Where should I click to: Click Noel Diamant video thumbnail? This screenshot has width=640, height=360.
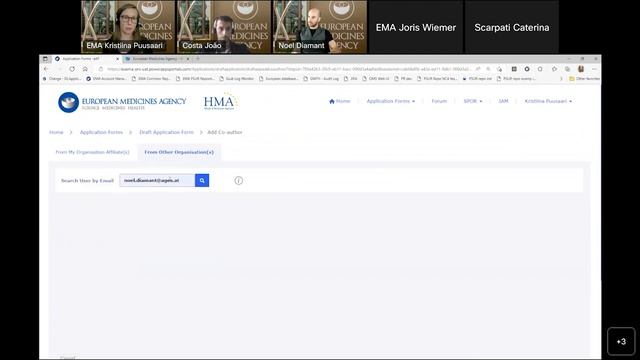point(320,27)
